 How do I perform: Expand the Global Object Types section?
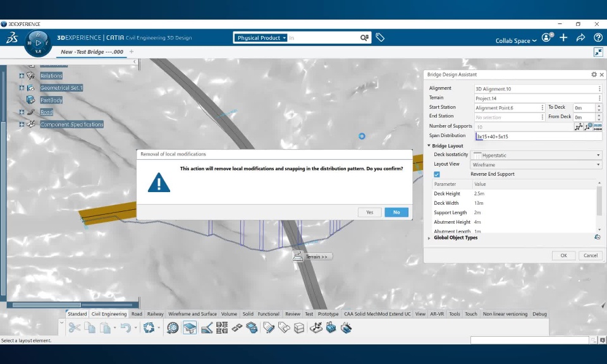pos(429,238)
